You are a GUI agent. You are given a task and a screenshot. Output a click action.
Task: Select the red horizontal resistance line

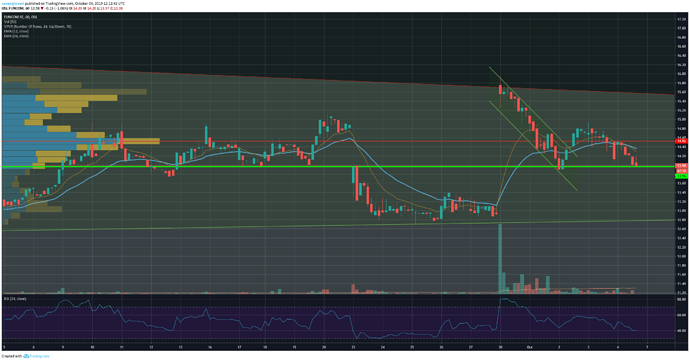[x=338, y=142]
